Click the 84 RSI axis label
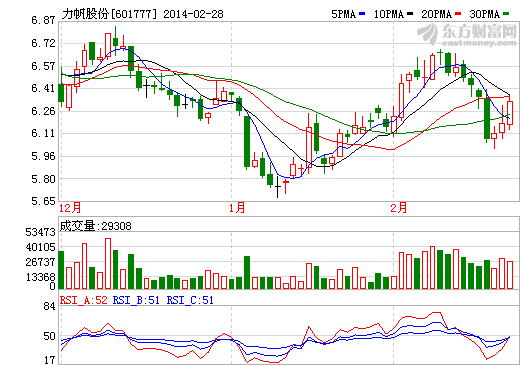Image resolution: width=520 pixels, height=365 pixels. [49, 306]
